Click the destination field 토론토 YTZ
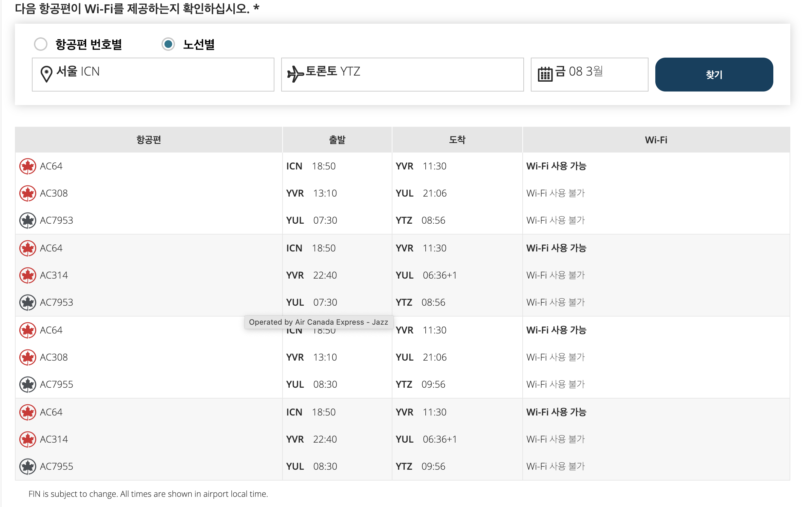 click(x=402, y=75)
